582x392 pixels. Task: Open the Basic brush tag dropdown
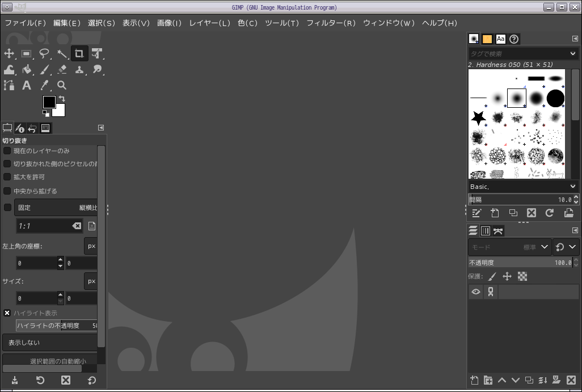tap(522, 186)
